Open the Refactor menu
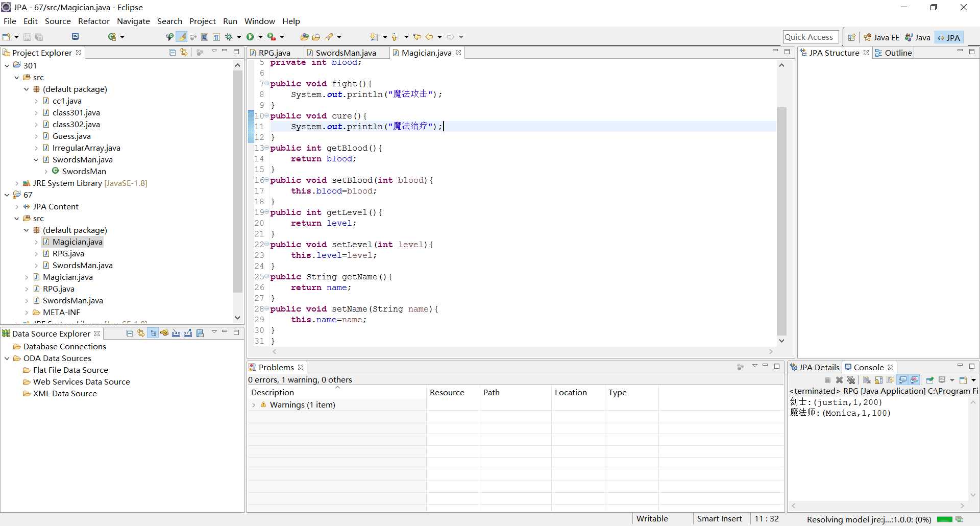 [93, 21]
